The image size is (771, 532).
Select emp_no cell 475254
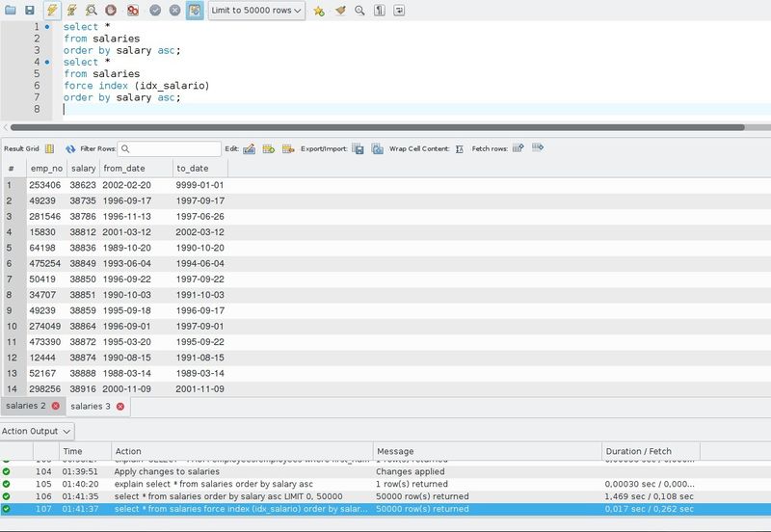pyautogui.click(x=44, y=263)
